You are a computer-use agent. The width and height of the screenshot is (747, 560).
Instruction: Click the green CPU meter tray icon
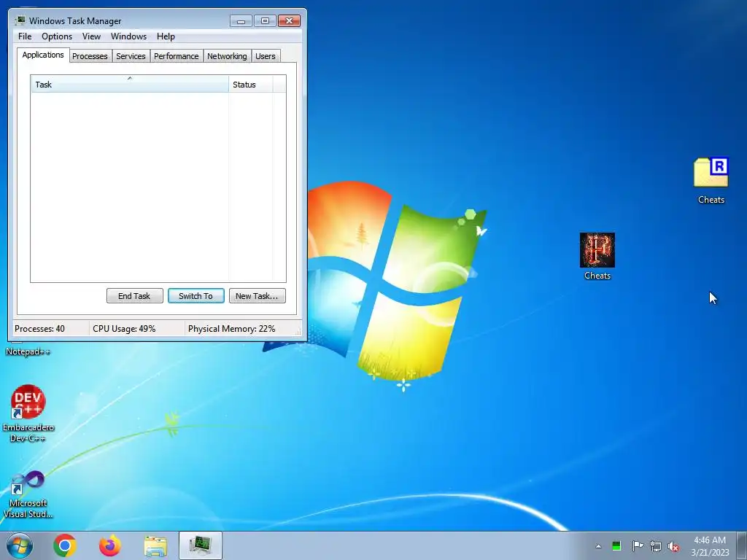pos(616,546)
